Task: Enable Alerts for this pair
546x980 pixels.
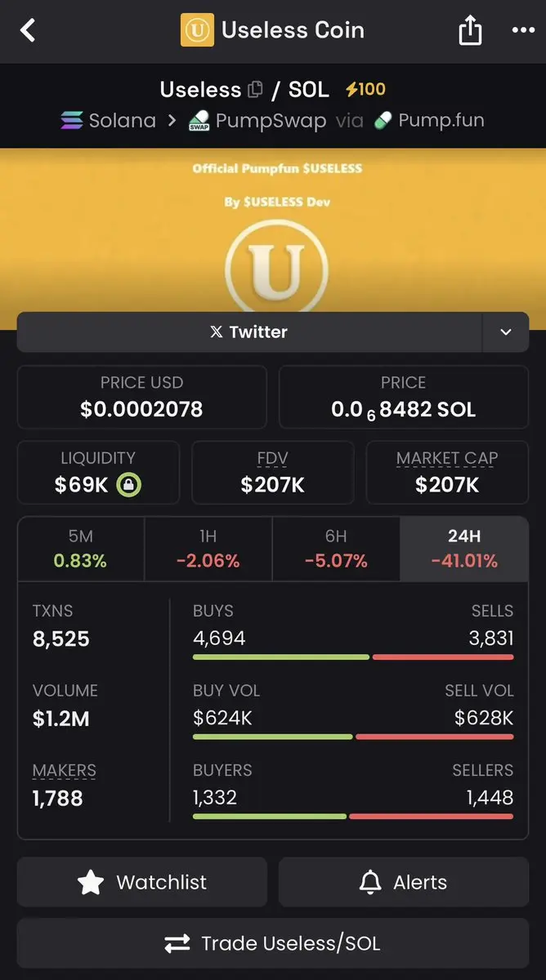Action: coord(404,882)
